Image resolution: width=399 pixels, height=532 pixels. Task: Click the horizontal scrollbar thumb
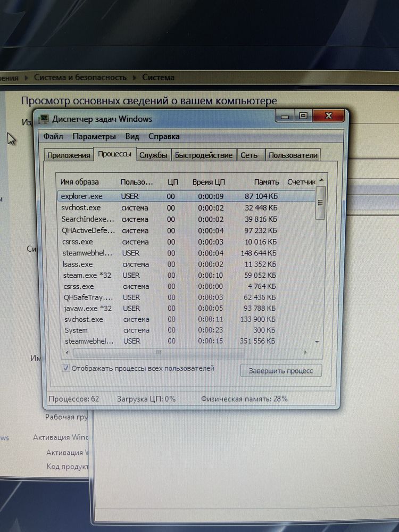(159, 353)
